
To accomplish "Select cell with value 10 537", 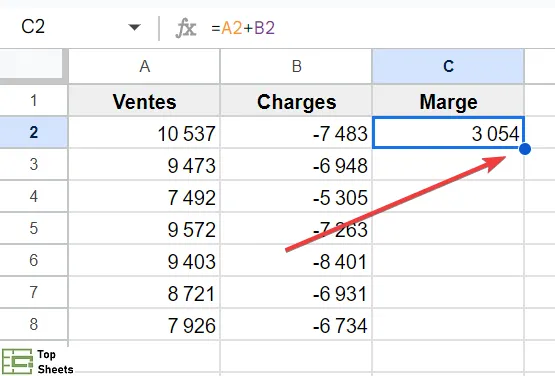I will 144,132.
